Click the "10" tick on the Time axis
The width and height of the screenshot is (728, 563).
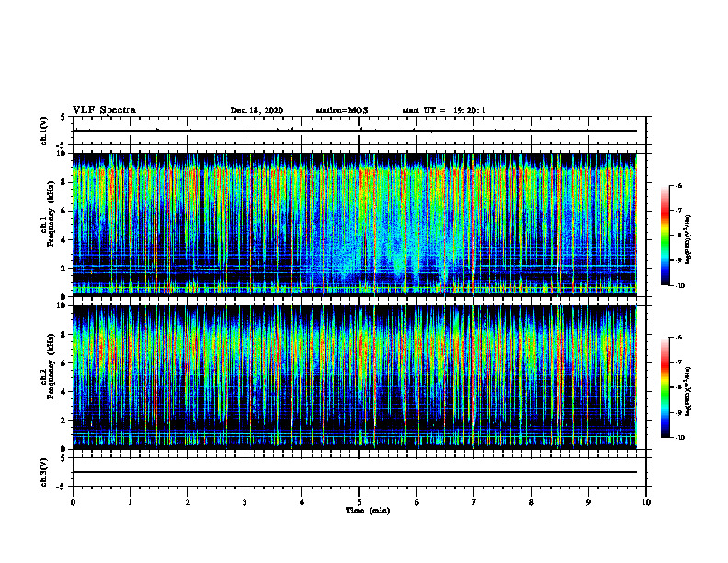point(646,502)
